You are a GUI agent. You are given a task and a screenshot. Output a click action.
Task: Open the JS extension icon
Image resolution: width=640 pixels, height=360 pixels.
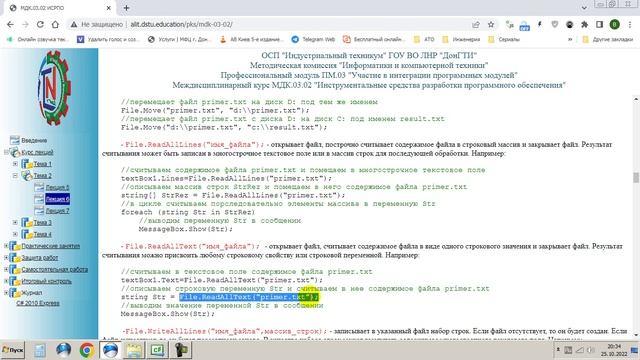[x=509, y=25]
